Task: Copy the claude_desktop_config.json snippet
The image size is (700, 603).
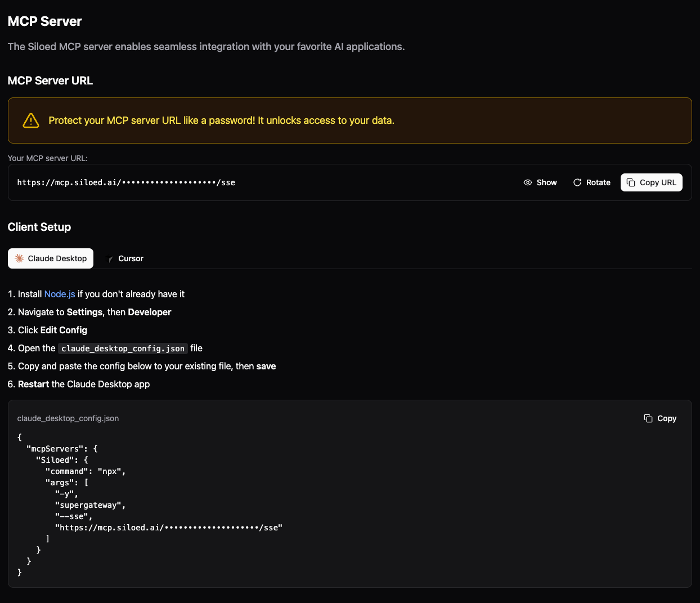Action: pyautogui.click(x=659, y=418)
